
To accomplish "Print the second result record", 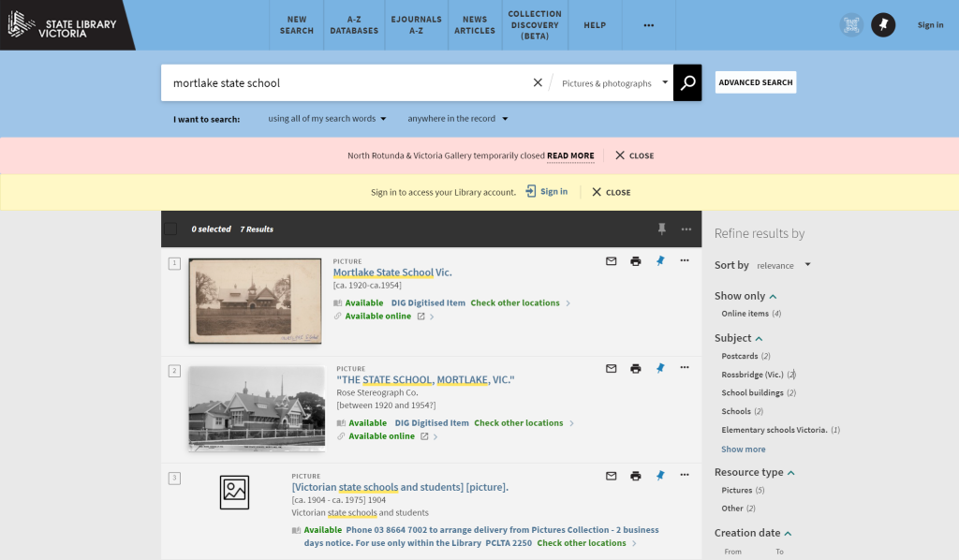I will click(x=636, y=369).
